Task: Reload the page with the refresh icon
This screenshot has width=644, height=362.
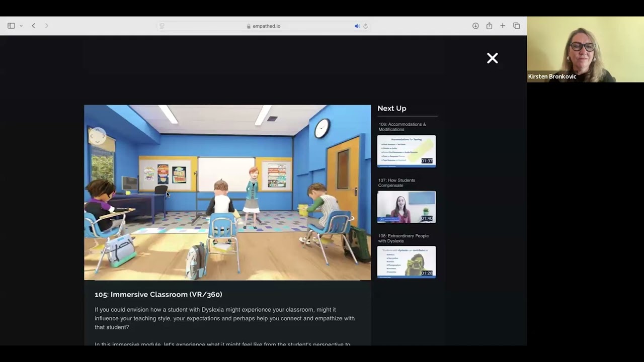Action: (365, 26)
